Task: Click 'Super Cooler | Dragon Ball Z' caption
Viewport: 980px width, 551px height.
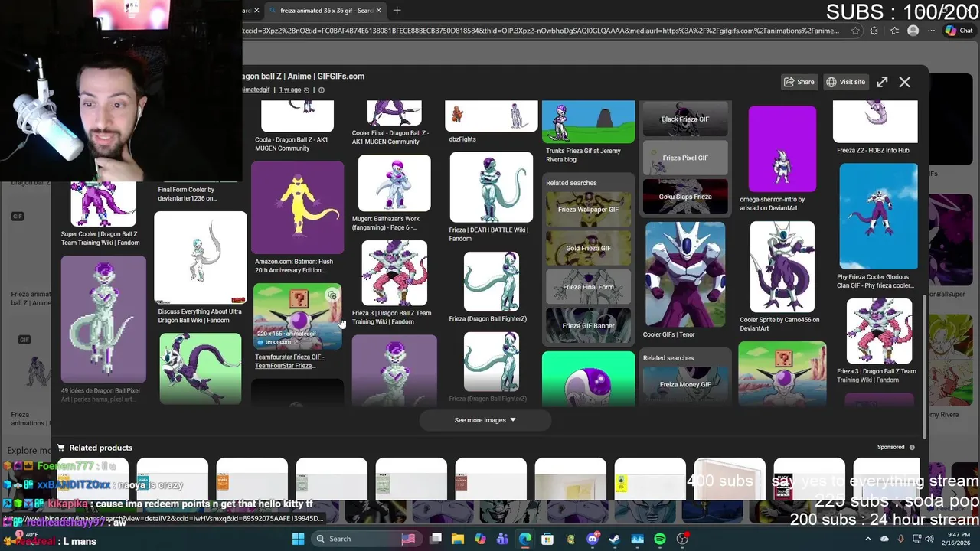Action: pyautogui.click(x=100, y=238)
